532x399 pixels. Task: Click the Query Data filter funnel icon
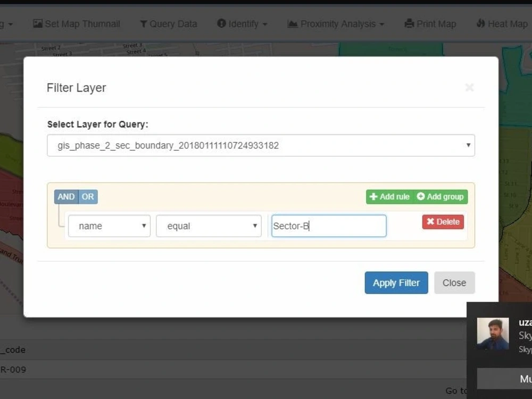pyautogui.click(x=144, y=24)
